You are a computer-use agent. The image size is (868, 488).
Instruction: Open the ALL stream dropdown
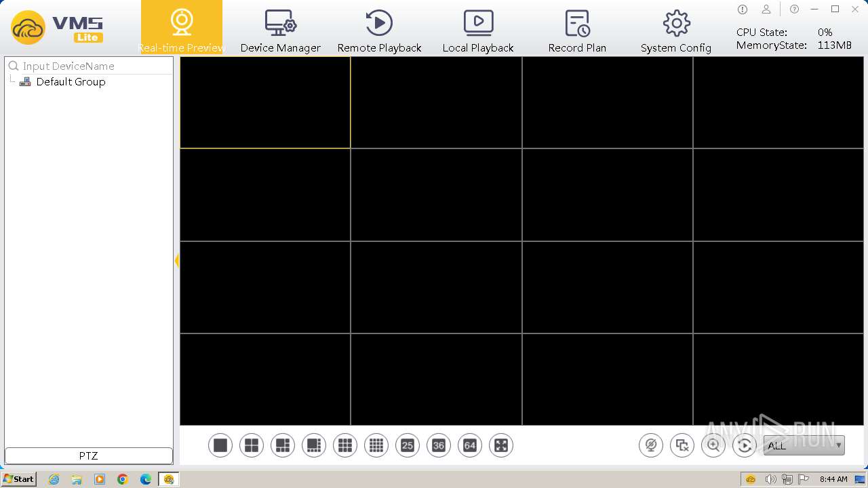tap(804, 445)
